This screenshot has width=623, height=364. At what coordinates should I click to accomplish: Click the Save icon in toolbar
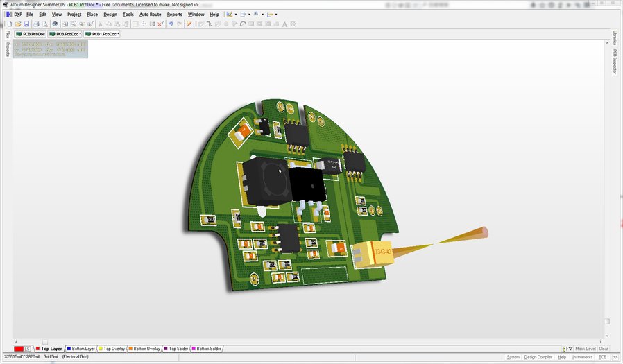click(x=27, y=24)
